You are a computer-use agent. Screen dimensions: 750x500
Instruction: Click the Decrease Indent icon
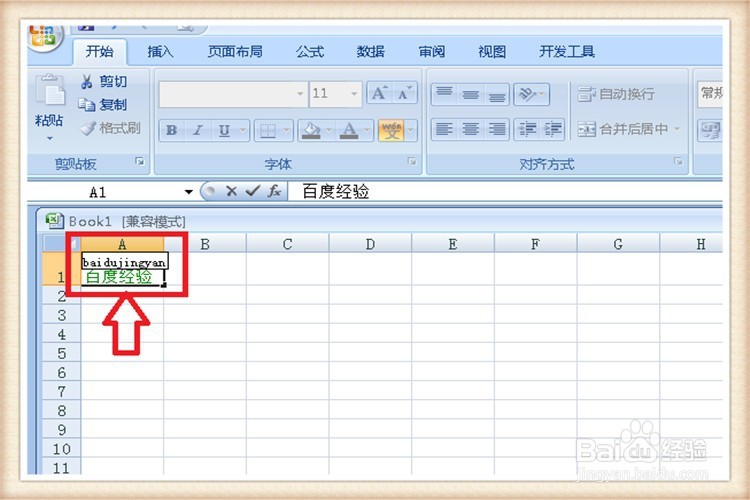click(x=527, y=129)
